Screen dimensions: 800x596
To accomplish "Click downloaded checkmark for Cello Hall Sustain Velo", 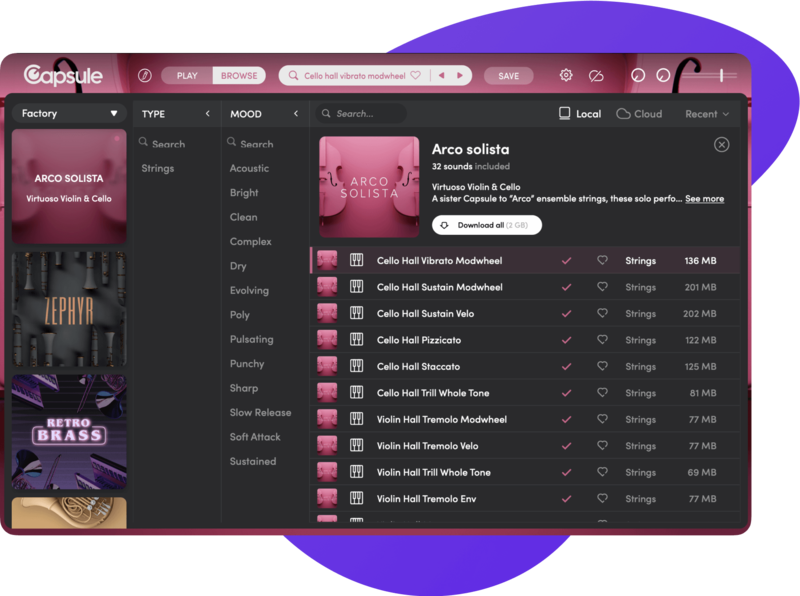I will coord(566,313).
